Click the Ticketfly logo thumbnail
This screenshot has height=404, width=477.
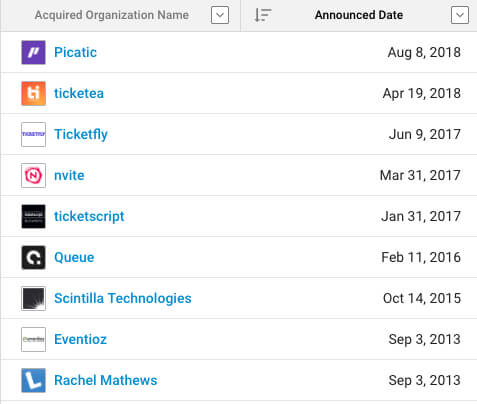pos(33,134)
